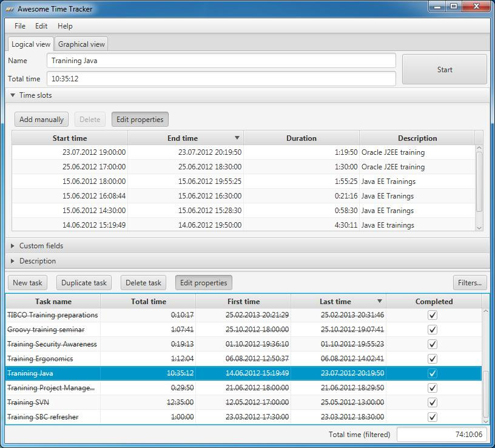Select the Training Security Awareness task
495x448 pixels.
pyautogui.click(x=243, y=344)
